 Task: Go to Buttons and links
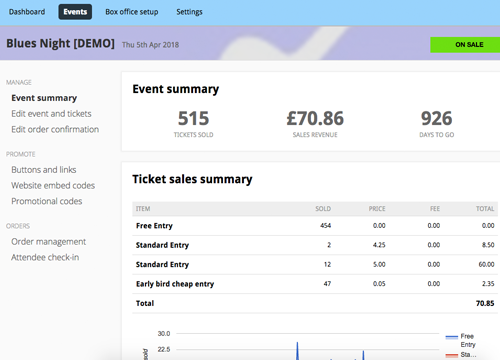[44, 170]
